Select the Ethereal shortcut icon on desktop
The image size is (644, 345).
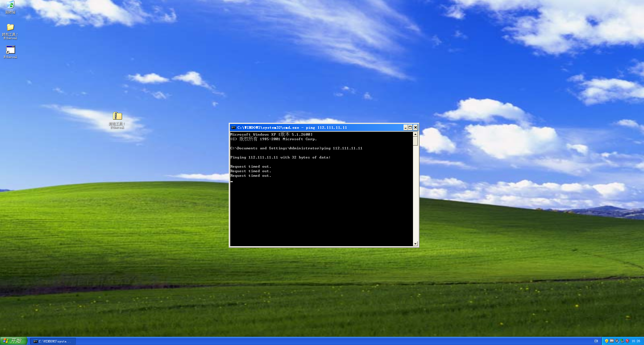(10, 50)
